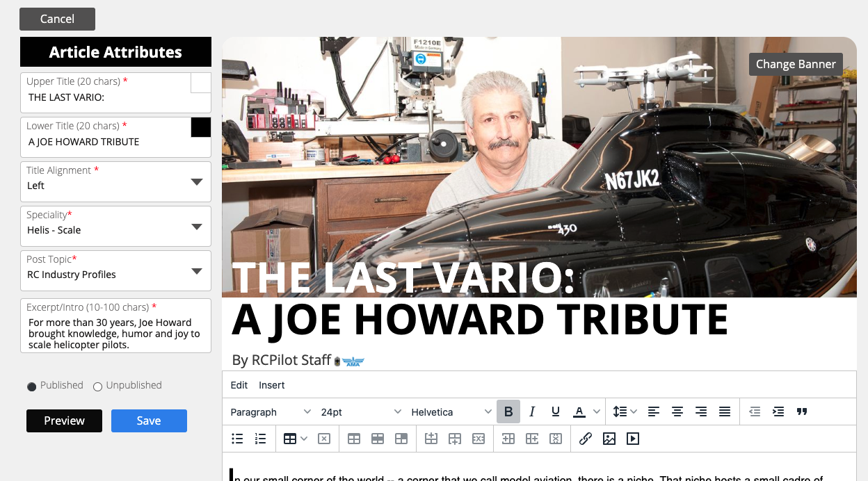Click the Excerpt/Intro text field
The height and width of the screenshot is (481, 868).
tap(115, 334)
